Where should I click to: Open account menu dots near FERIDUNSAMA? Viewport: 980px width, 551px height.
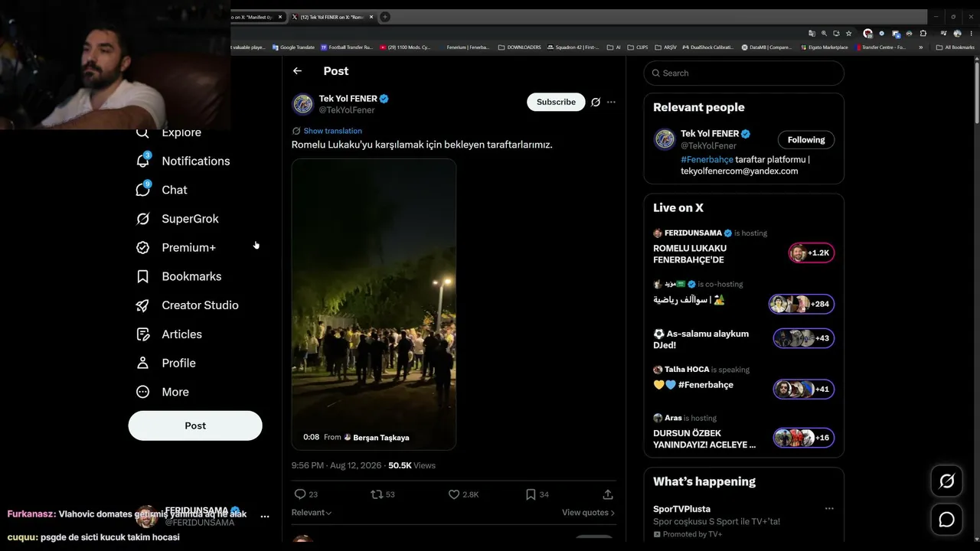[x=265, y=517]
